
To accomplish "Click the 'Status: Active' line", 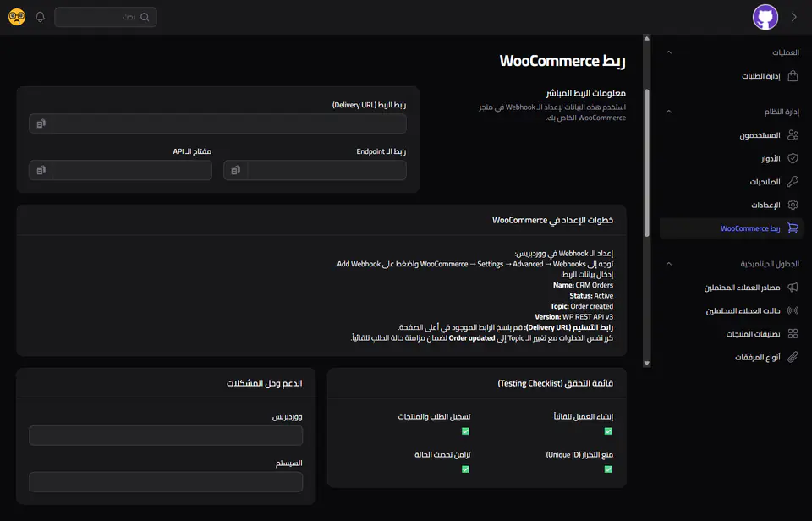I will coord(591,296).
